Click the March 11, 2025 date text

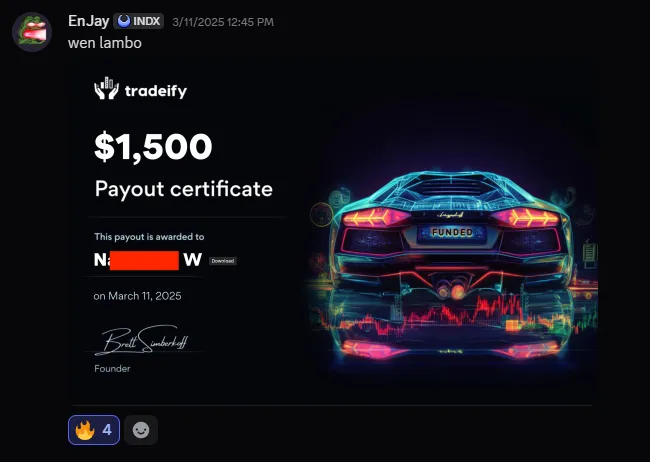coord(137,296)
